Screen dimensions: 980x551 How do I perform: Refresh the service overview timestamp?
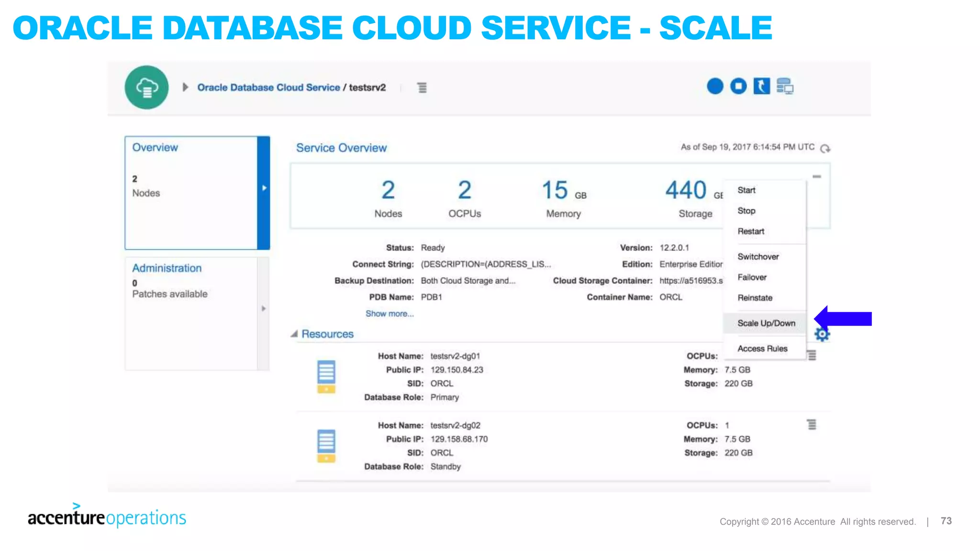825,148
